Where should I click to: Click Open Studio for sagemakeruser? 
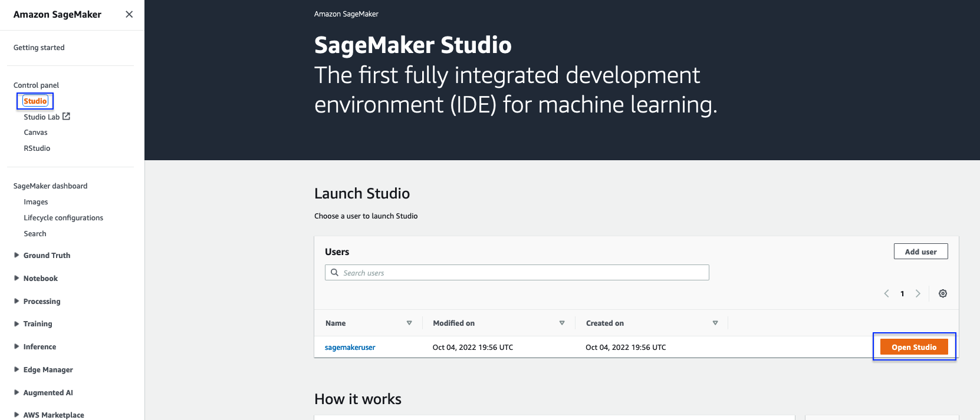pyautogui.click(x=914, y=347)
